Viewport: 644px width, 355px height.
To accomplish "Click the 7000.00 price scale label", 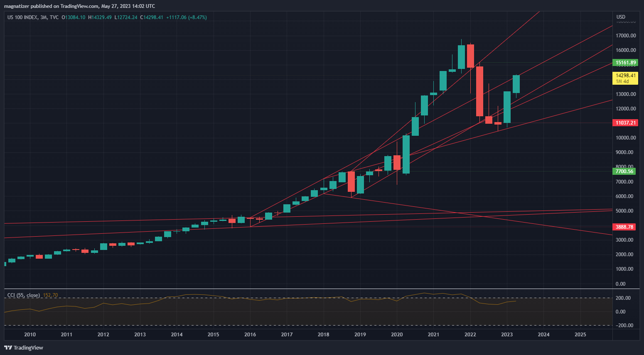I will (x=624, y=182).
